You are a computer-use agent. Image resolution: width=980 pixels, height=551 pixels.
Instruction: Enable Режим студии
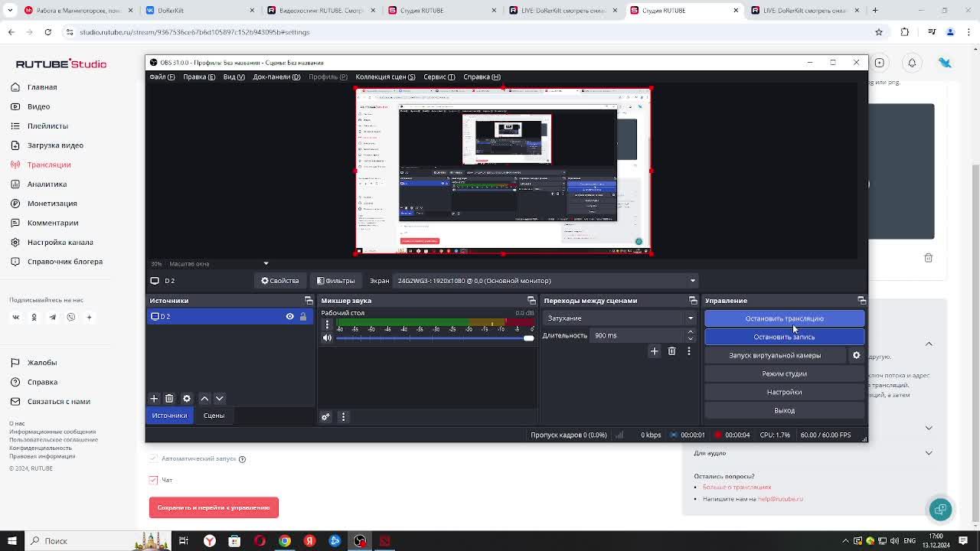784,373
